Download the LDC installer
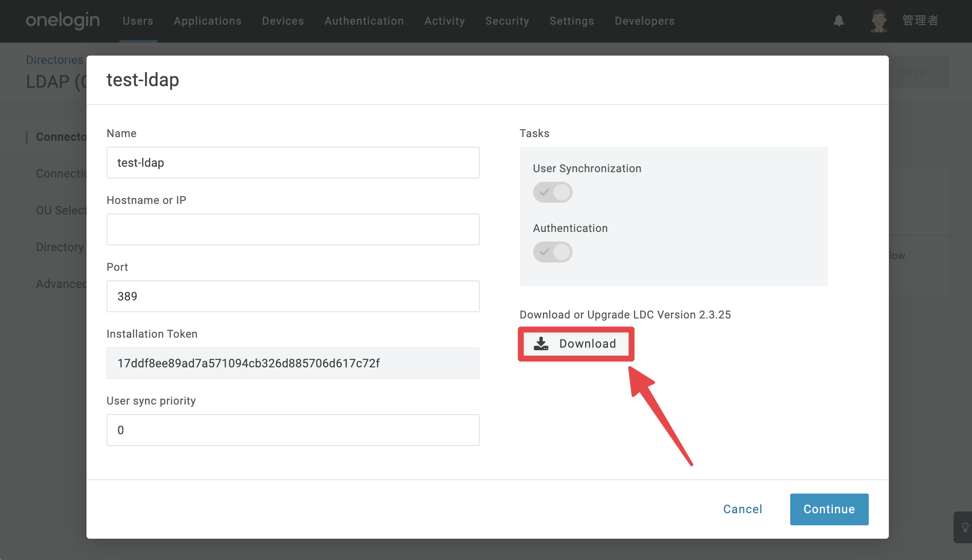The image size is (972, 560). (x=576, y=344)
